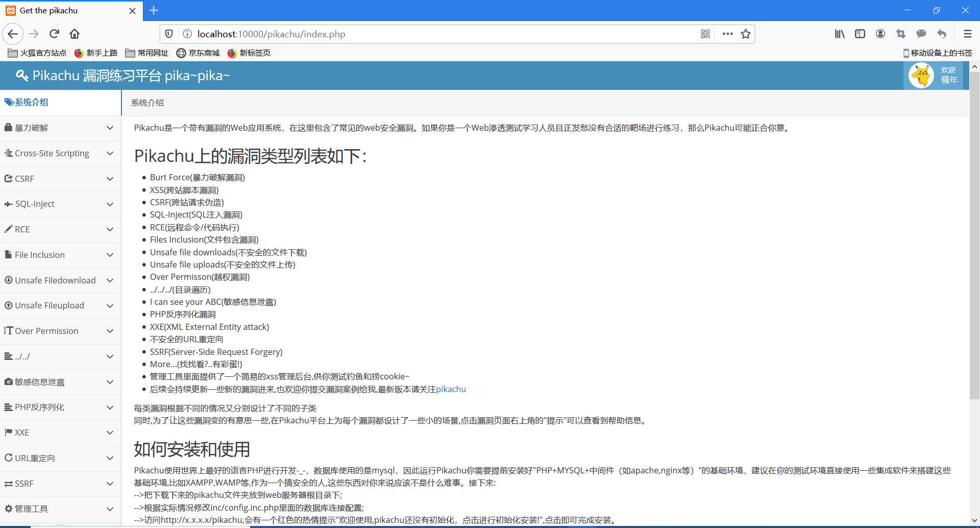This screenshot has height=528, width=980.
Task: Open the 京东商城 bookmark
Action: 198,53
